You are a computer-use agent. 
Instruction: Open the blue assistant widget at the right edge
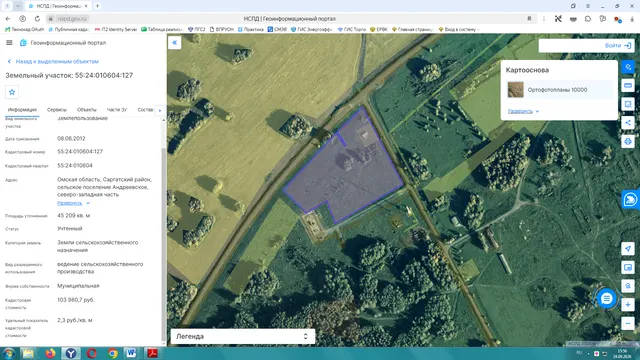pos(631,200)
